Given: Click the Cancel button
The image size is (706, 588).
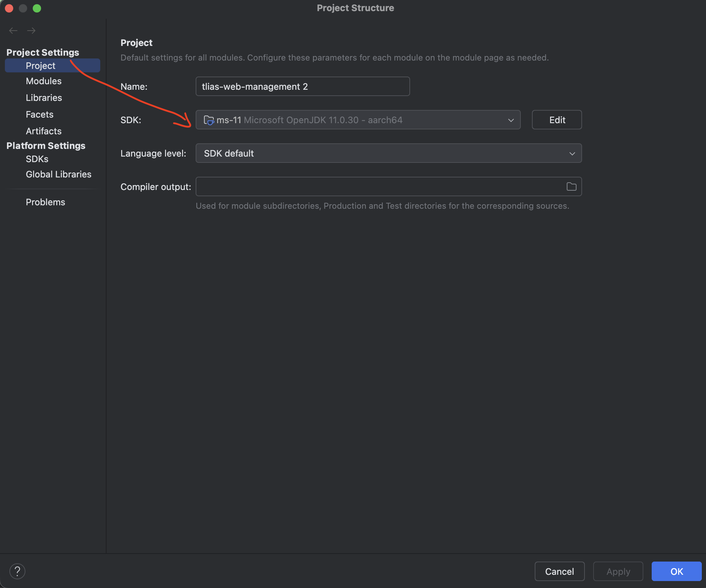Looking at the screenshot, I should pyautogui.click(x=559, y=571).
